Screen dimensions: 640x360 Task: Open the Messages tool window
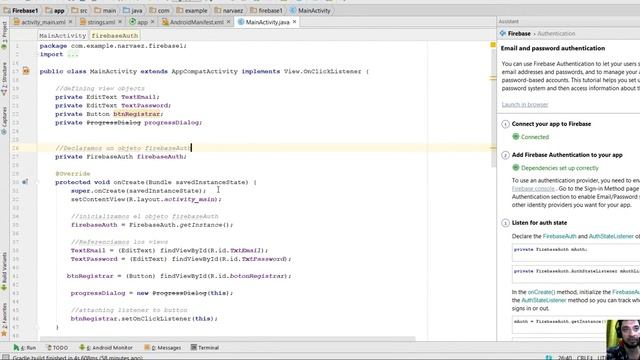tap(163, 348)
